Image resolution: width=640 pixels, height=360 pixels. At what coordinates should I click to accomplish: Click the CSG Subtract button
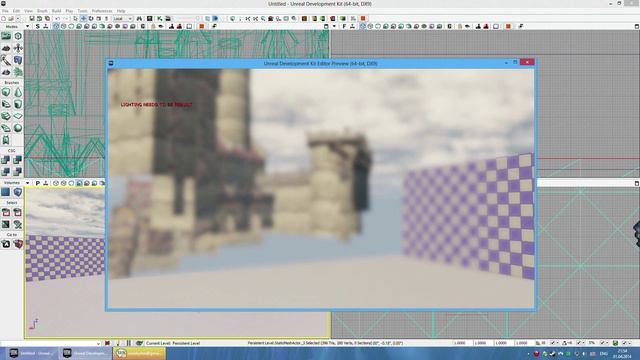pos(18,160)
